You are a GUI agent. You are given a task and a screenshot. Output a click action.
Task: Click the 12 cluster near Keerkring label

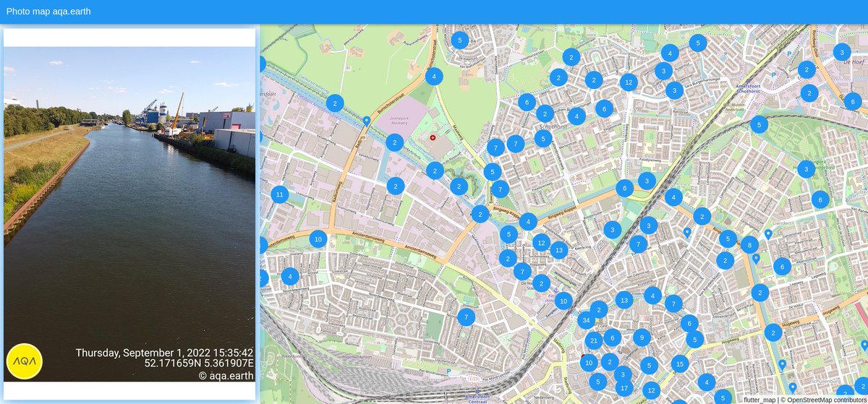[541, 243]
